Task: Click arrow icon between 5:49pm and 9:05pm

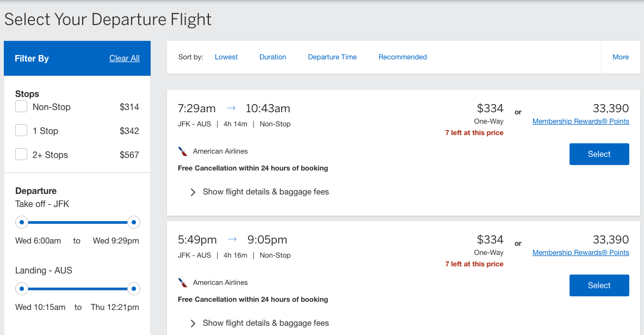Action: point(232,240)
